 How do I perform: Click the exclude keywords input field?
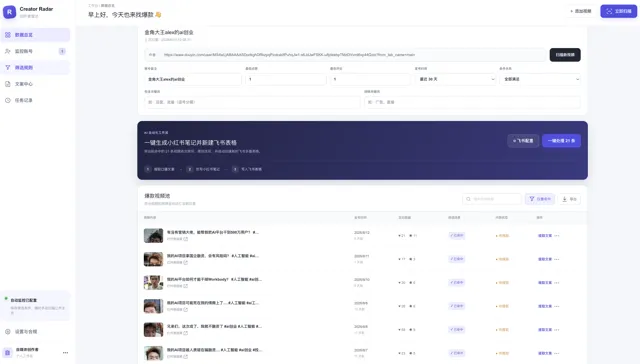point(472,102)
